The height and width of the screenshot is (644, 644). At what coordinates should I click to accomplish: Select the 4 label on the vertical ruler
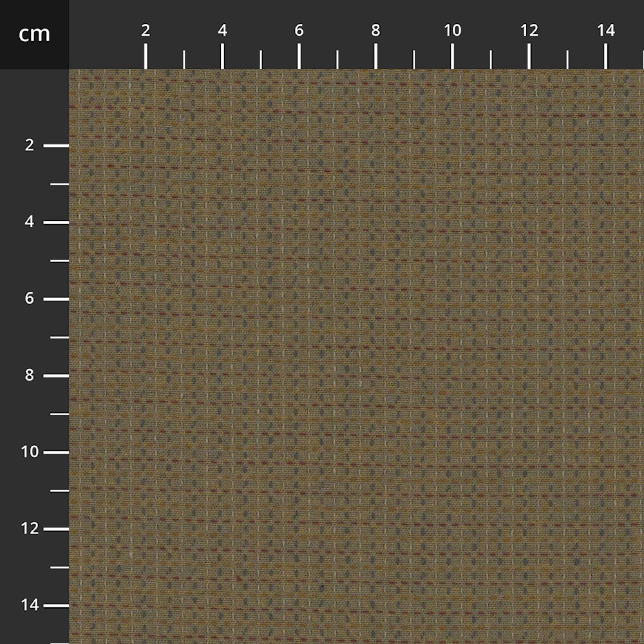pyautogui.click(x=30, y=222)
